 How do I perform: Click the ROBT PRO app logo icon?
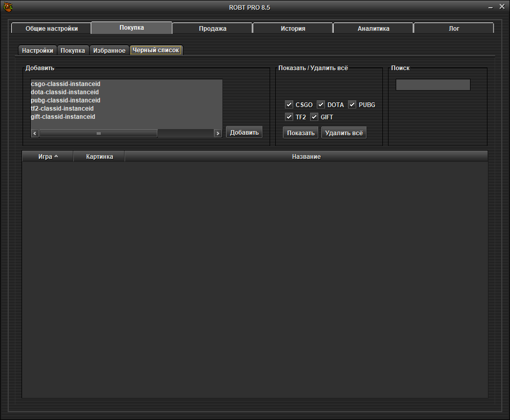[6, 7]
